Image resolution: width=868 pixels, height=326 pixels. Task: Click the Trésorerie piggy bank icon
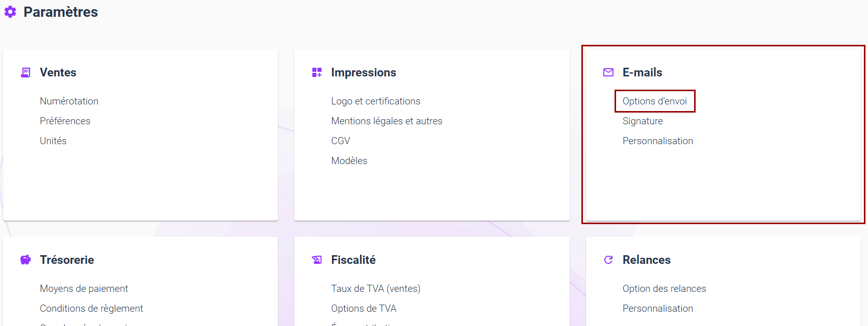pyautogui.click(x=25, y=260)
